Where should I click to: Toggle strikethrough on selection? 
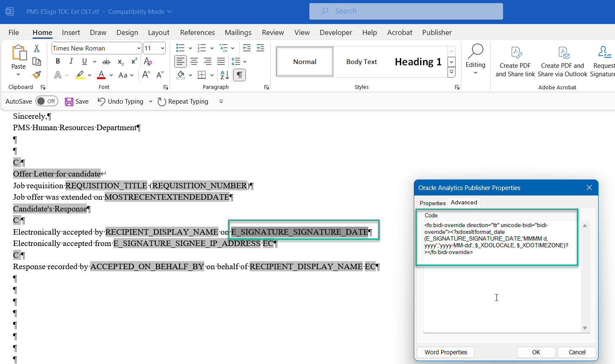point(107,62)
